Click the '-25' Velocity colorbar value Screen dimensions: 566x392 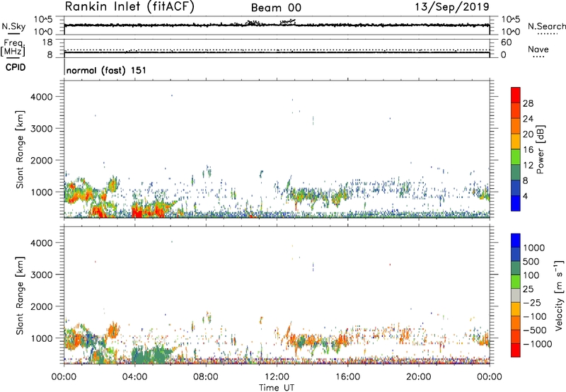click(x=532, y=303)
